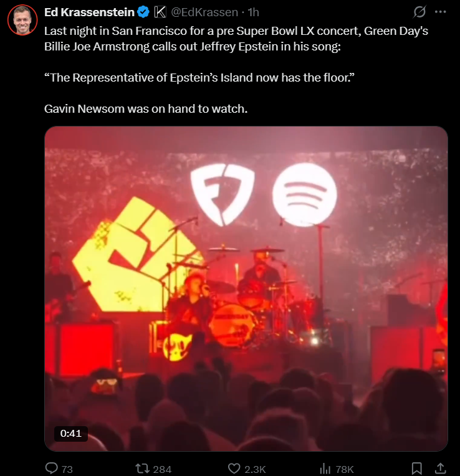The width and height of the screenshot is (460, 476).
Task: Click the 2.3K likes count
Action: click(255, 469)
